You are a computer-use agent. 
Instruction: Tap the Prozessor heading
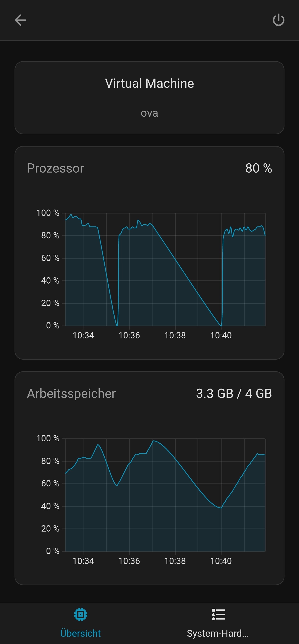pos(55,168)
